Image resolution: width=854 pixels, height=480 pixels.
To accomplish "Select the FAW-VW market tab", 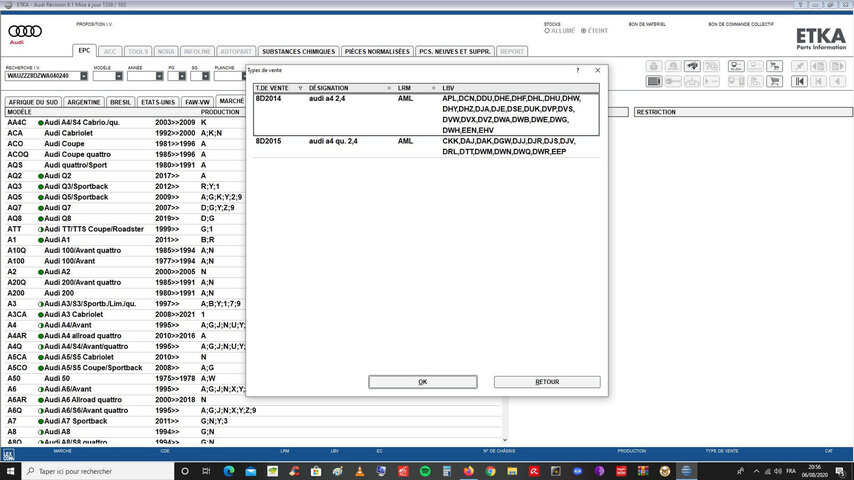I will [x=197, y=102].
